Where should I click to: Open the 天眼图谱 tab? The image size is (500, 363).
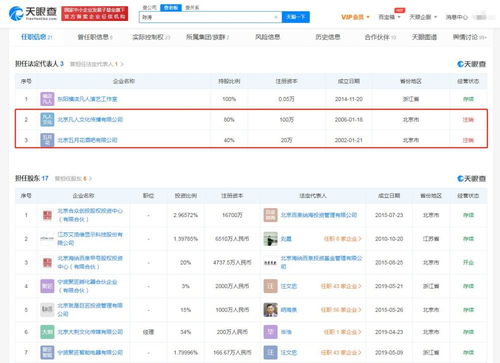tap(424, 37)
